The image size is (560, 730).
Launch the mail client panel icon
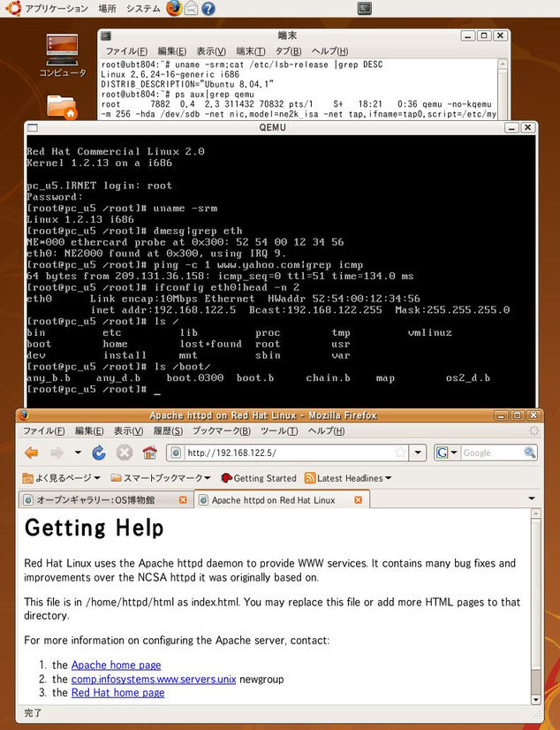191,8
